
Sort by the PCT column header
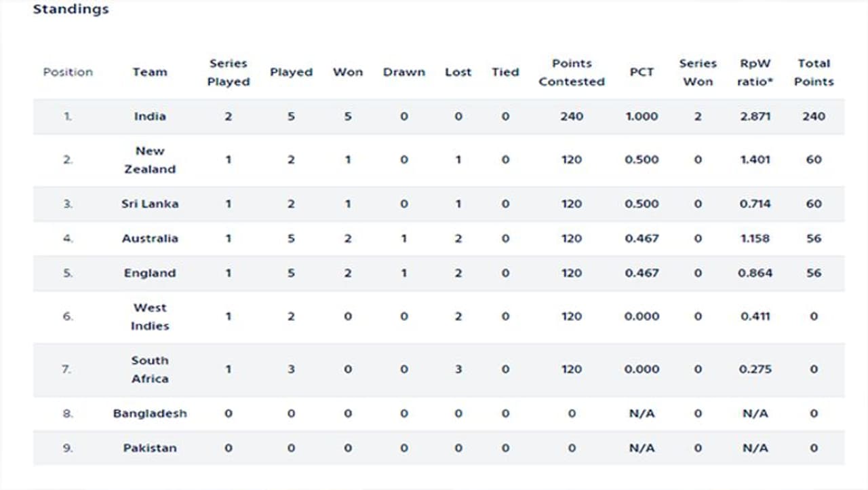pos(642,72)
